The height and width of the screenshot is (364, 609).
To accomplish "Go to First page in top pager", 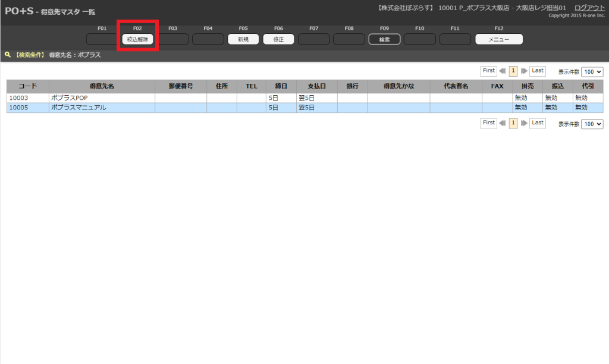I will coord(489,71).
